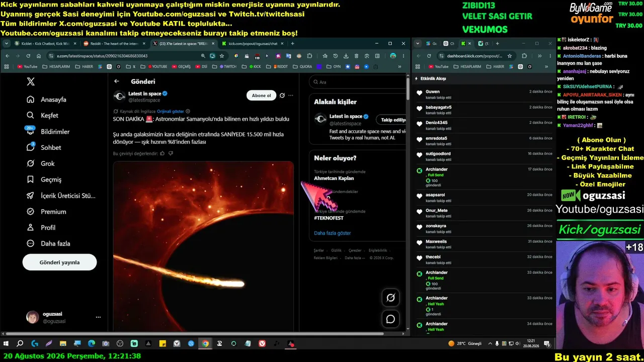Expand Daha fazla in the sidebar
Image resolution: width=644 pixels, height=362 pixels.
(48, 243)
